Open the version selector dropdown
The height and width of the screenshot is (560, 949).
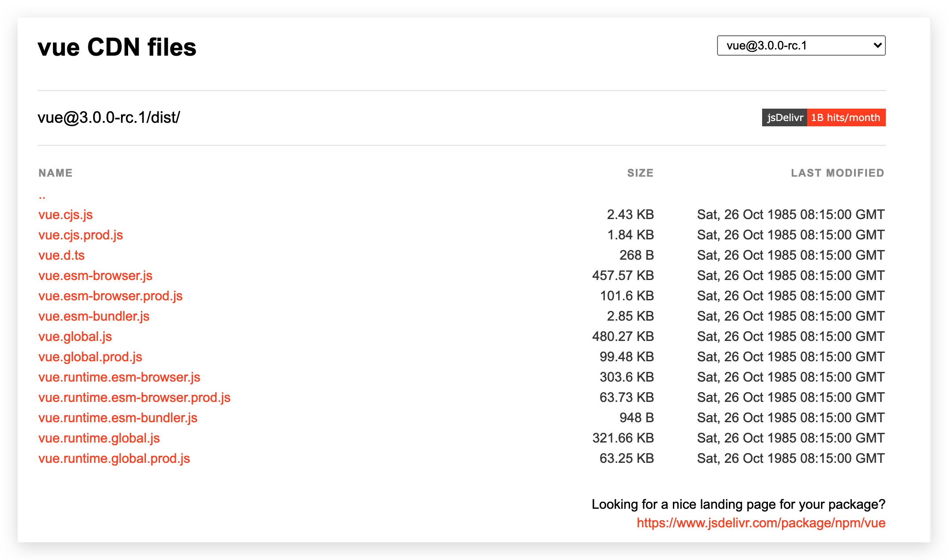tap(801, 45)
